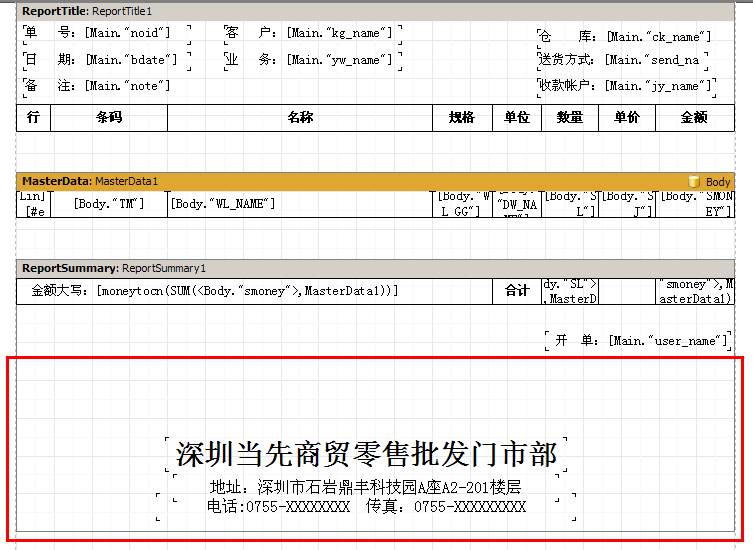Select the 地址 address text line

click(x=366, y=488)
